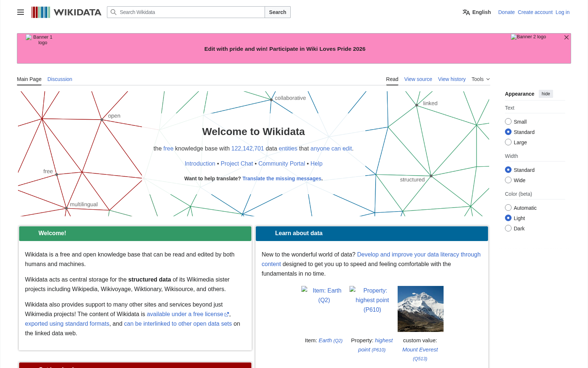The width and height of the screenshot is (588, 368).
Task: Click the search magnifier icon
Action: click(x=114, y=12)
